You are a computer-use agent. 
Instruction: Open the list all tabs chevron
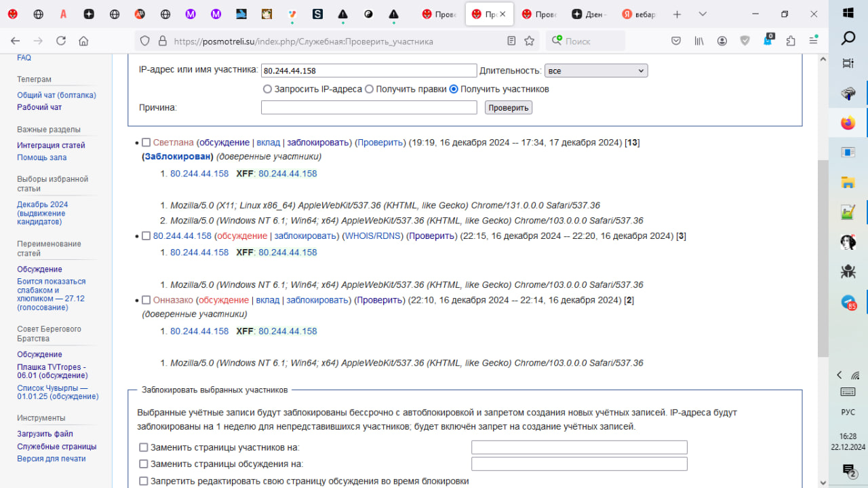[703, 14]
